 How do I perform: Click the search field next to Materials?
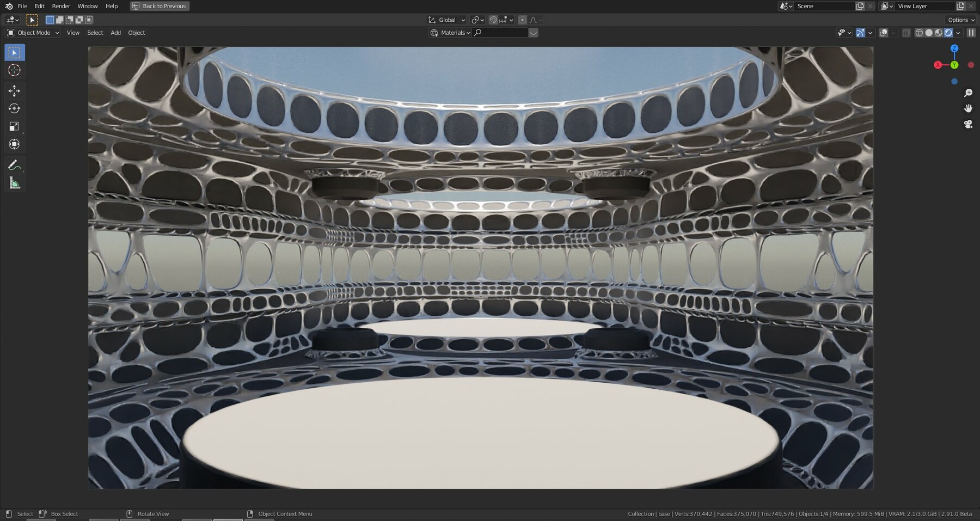tap(500, 33)
